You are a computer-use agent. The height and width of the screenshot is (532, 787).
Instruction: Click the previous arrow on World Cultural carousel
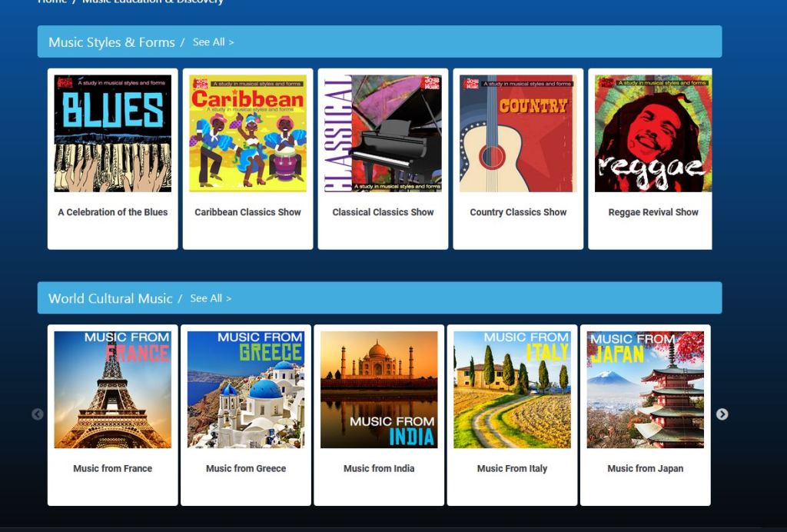[37, 414]
